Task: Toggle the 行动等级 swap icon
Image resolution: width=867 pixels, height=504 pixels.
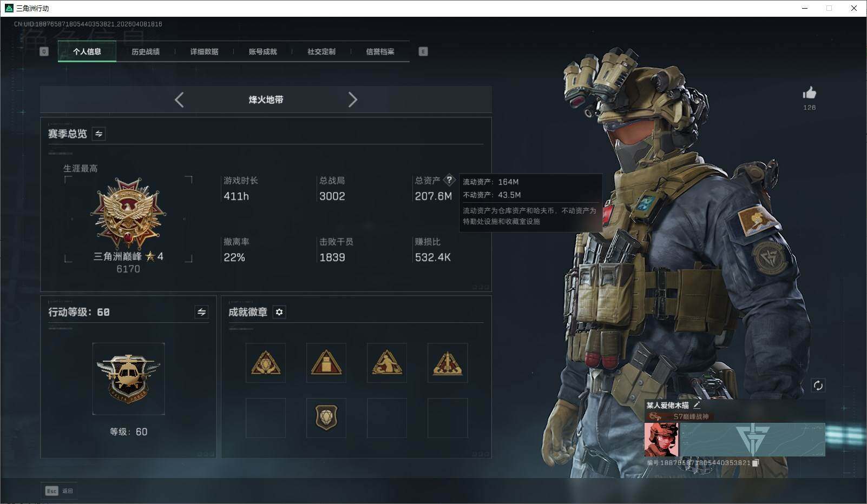Action: coord(201,312)
